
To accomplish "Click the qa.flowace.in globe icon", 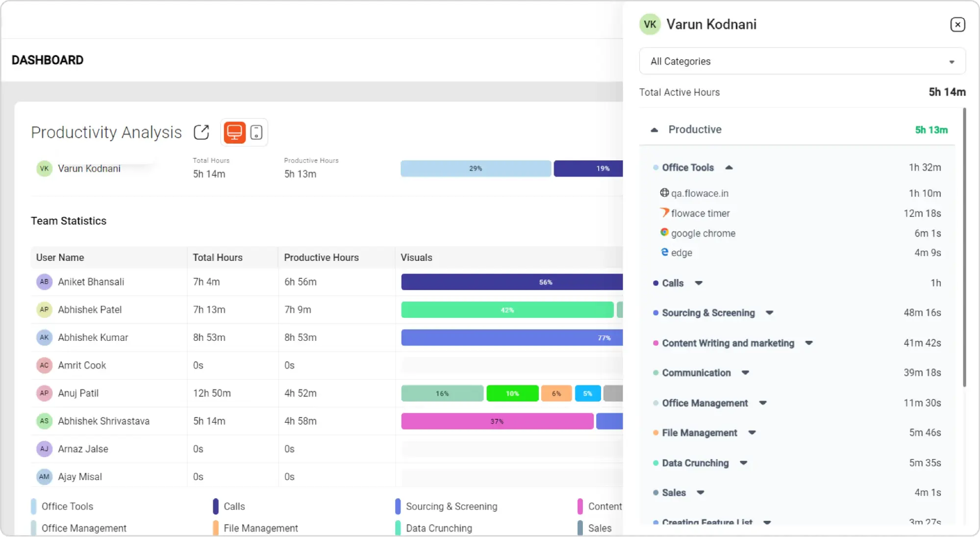I will (664, 193).
